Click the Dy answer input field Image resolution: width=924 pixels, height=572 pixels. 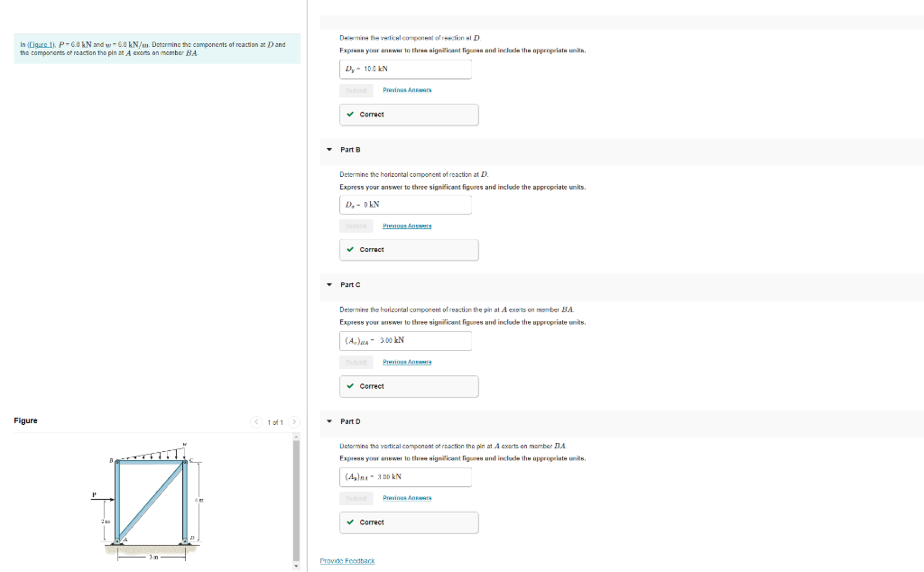(x=405, y=69)
